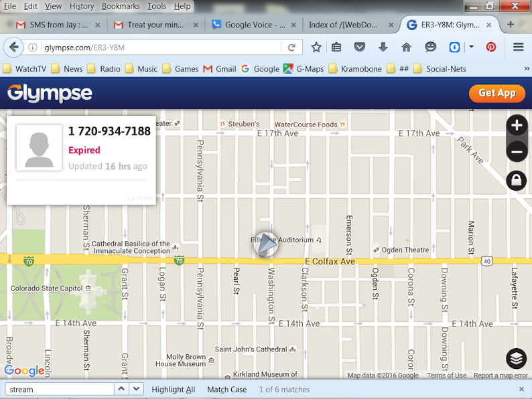
Task: Close the SMS from Jay tab
Action: point(98,25)
